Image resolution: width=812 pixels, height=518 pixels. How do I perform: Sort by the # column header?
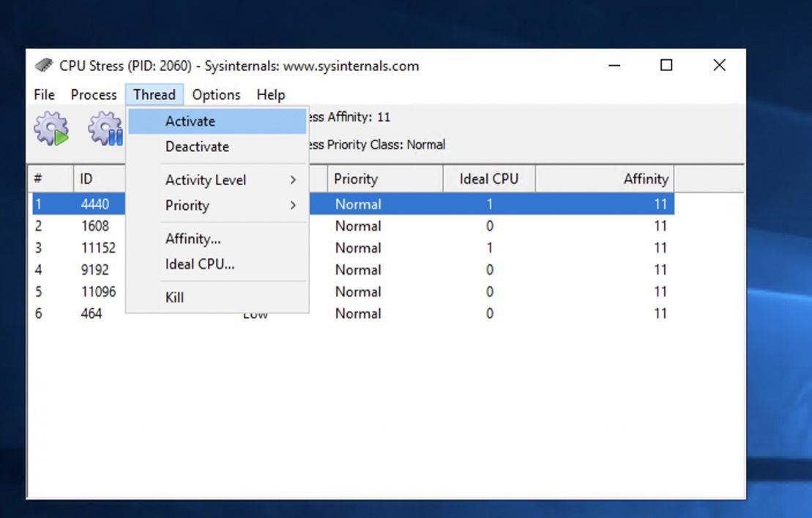click(51, 179)
